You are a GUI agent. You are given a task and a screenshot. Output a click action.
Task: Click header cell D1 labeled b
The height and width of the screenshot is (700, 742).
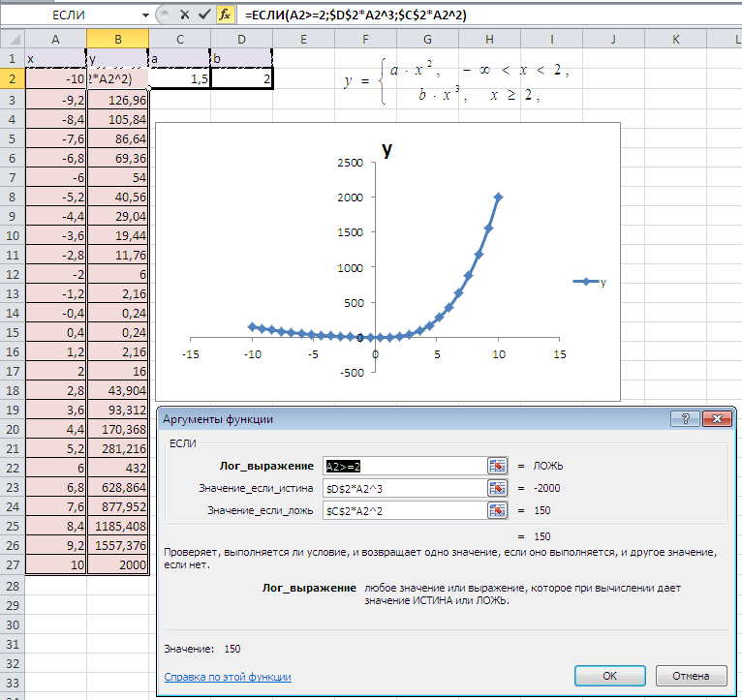coord(242,59)
